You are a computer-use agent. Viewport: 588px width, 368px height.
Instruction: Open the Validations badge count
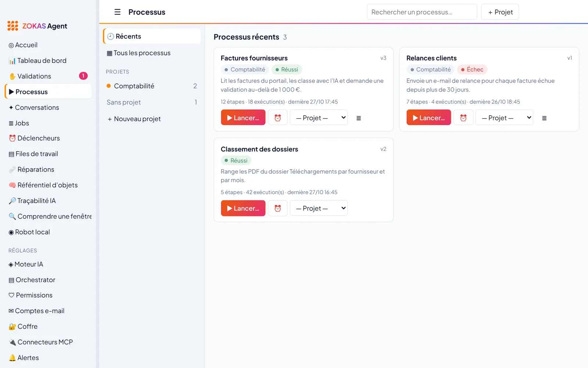pyautogui.click(x=83, y=76)
